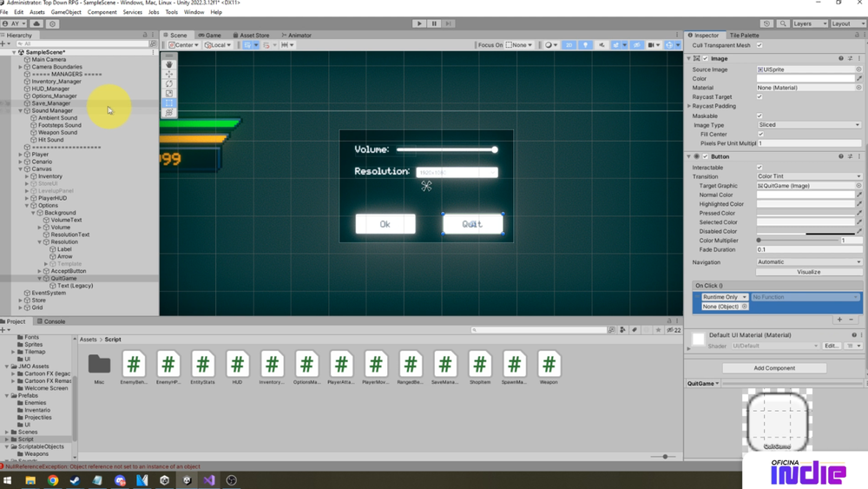
Task: Toggle Fill Center checkbox
Action: (x=760, y=134)
